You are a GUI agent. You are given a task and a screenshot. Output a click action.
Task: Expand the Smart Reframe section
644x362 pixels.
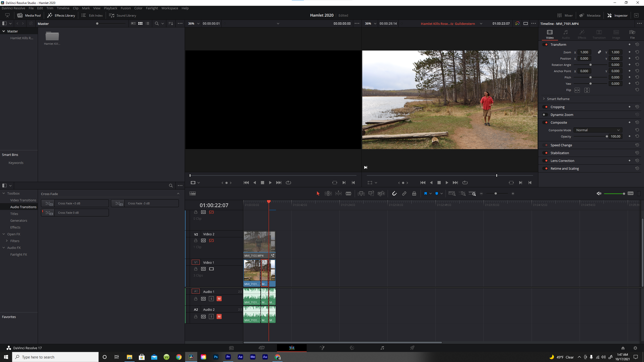pos(544,99)
